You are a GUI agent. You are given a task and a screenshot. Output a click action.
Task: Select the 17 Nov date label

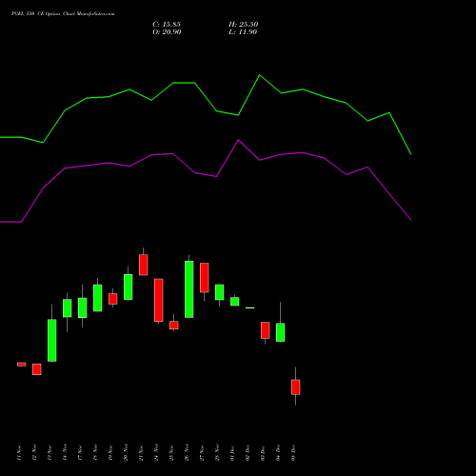click(80, 453)
